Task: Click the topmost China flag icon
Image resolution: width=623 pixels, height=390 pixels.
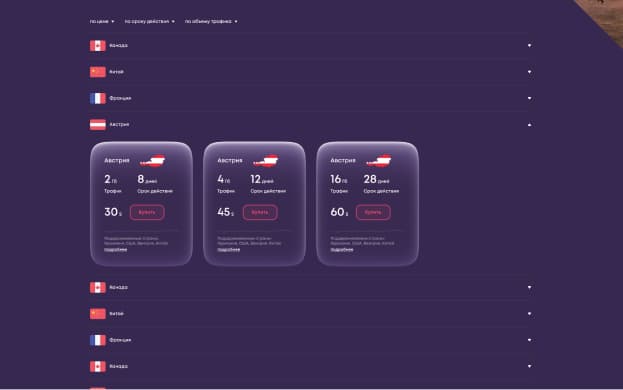Action: [98, 72]
